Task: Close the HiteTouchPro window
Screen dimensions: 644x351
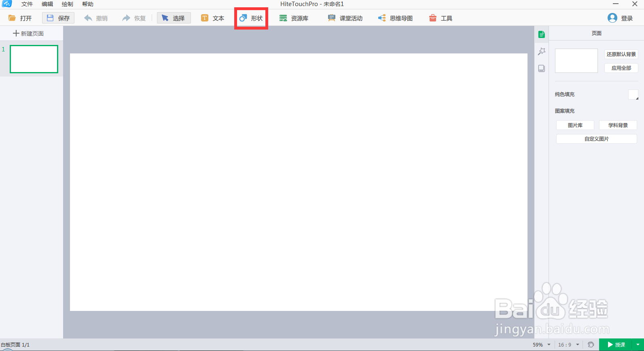Action: 635,4
